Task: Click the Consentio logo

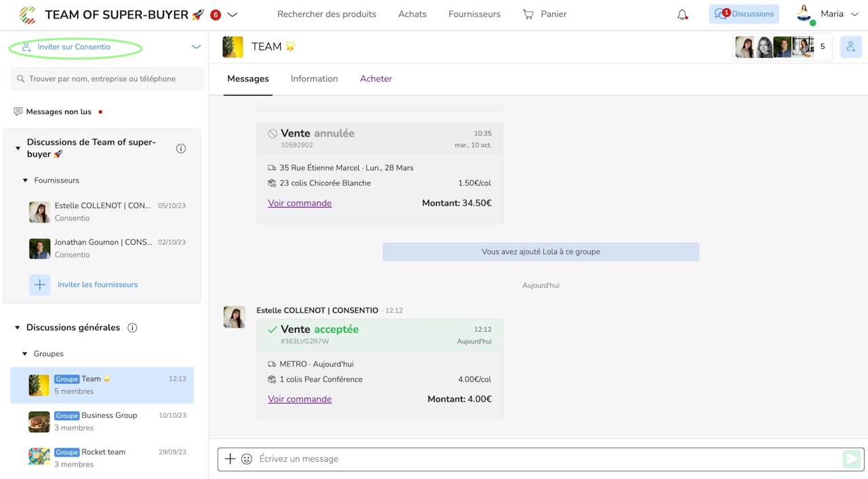Action: tap(28, 14)
